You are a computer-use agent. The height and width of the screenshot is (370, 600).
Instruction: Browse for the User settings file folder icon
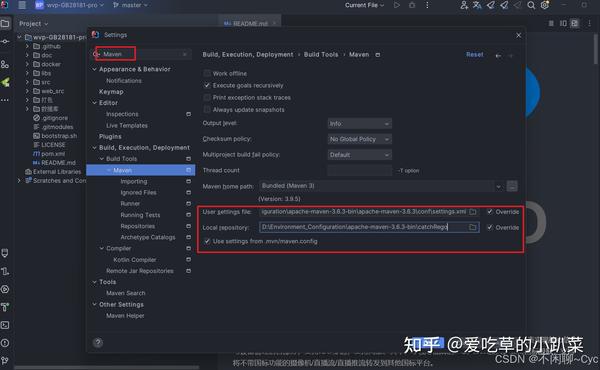pos(473,212)
